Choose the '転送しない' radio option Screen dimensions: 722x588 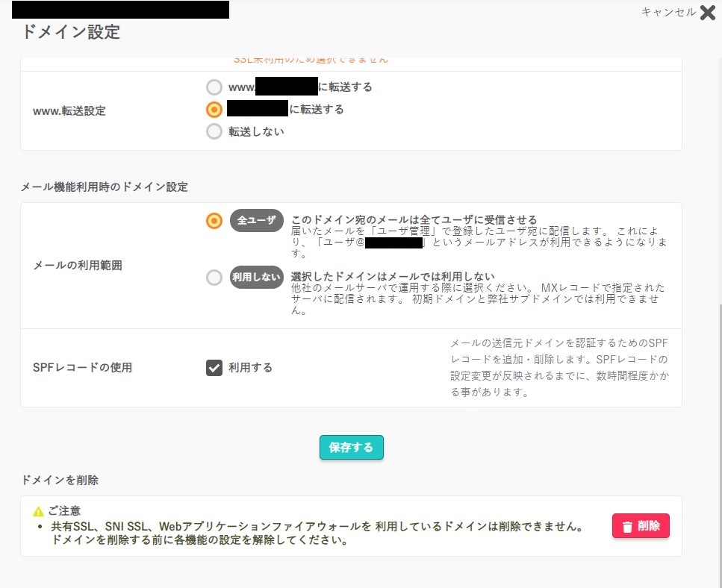(x=214, y=131)
